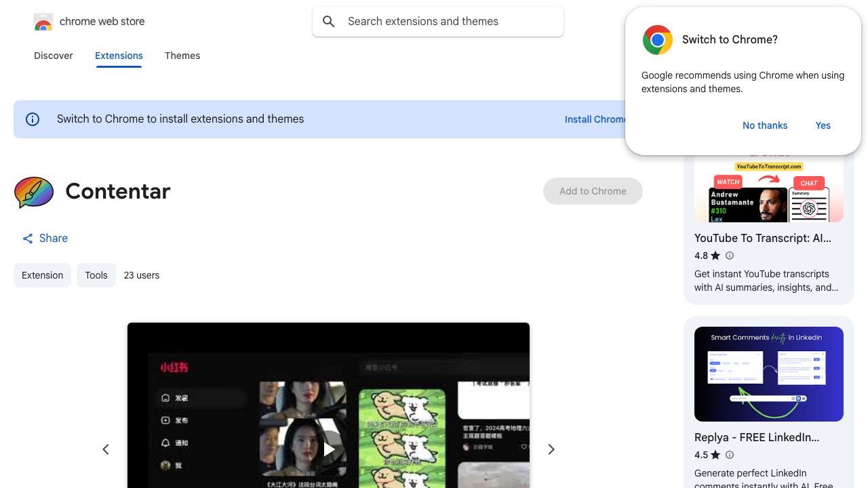Click the 4.5 star rating
The width and height of the screenshot is (868, 488).
point(707,455)
